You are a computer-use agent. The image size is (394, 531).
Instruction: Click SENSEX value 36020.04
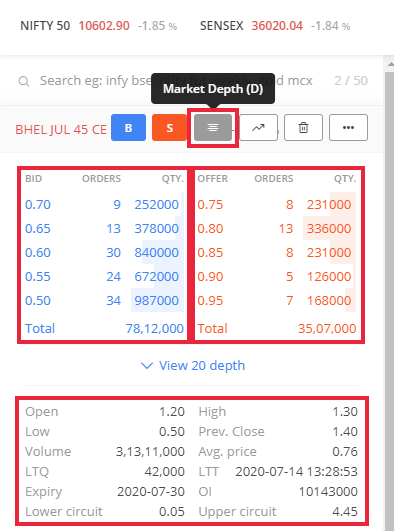[277, 26]
